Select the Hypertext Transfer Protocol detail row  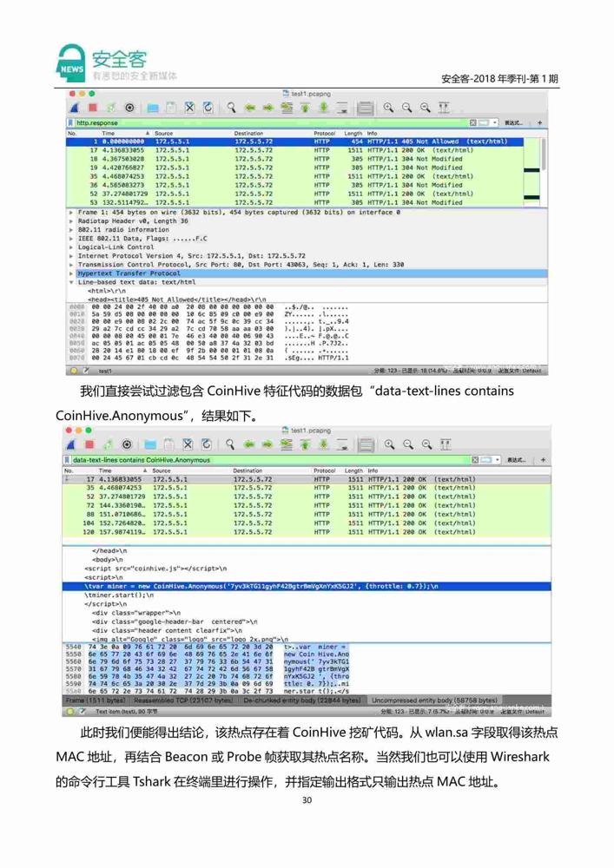307,273
